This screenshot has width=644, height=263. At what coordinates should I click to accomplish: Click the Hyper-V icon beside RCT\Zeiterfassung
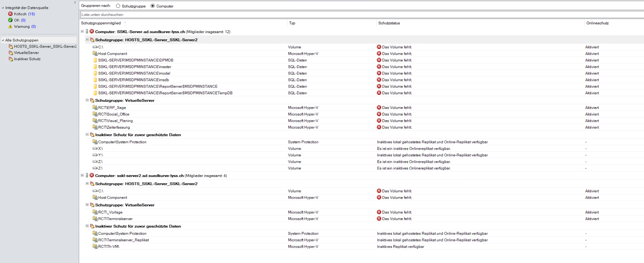95,127
